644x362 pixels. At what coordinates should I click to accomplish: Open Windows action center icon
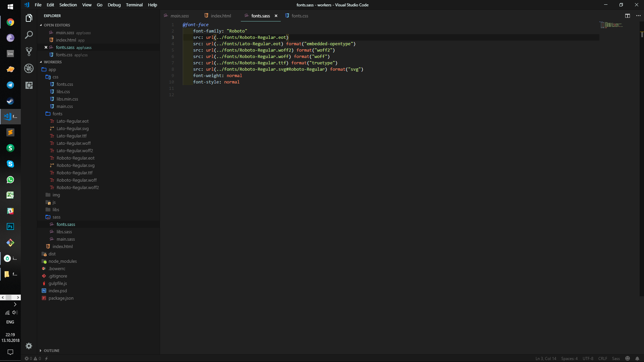pyautogui.click(x=10, y=352)
